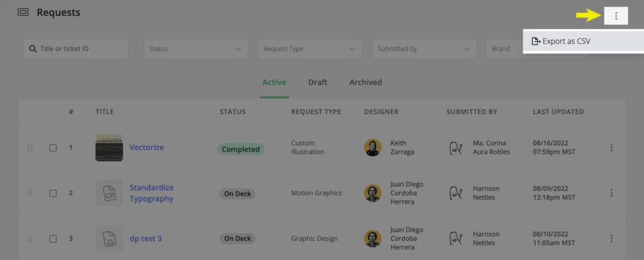644x260 pixels.
Task: Tick the checkbox for Vectorize request
Action: tap(53, 148)
